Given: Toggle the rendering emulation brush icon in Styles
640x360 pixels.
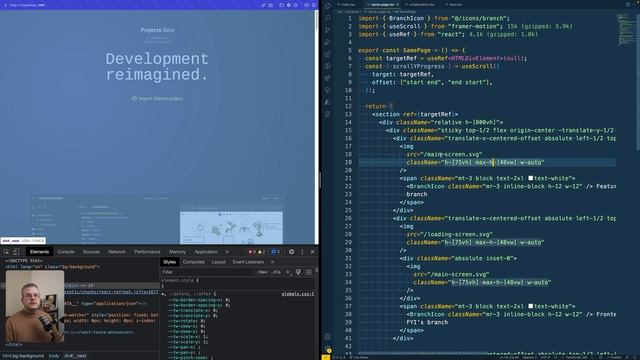Looking at the screenshot, I should tap(298, 272).
